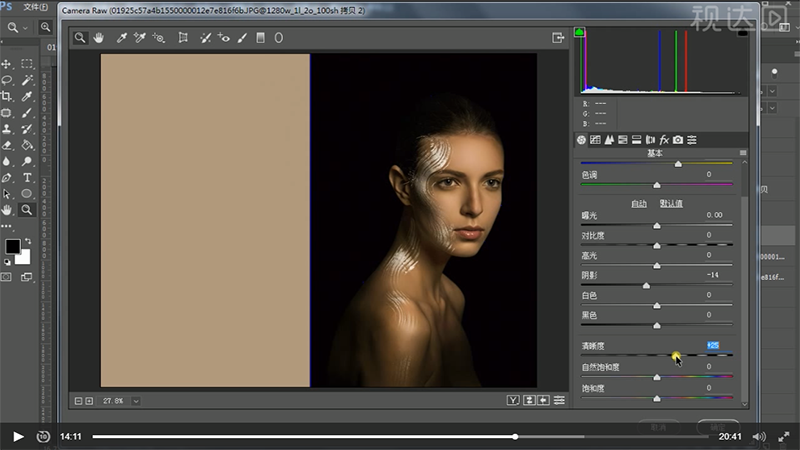Viewport: 800px width, 450px height.
Task: Play the video
Action: pyautogui.click(x=18, y=437)
